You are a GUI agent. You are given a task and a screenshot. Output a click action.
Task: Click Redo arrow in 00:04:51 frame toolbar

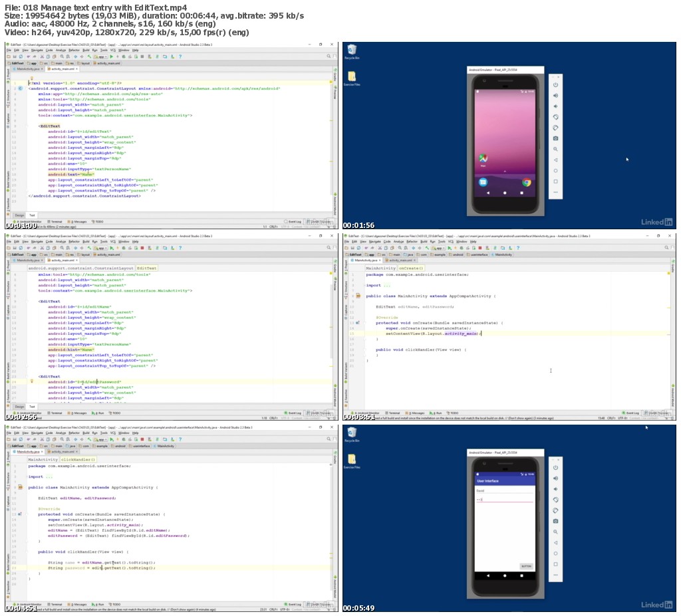click(35, 439)
